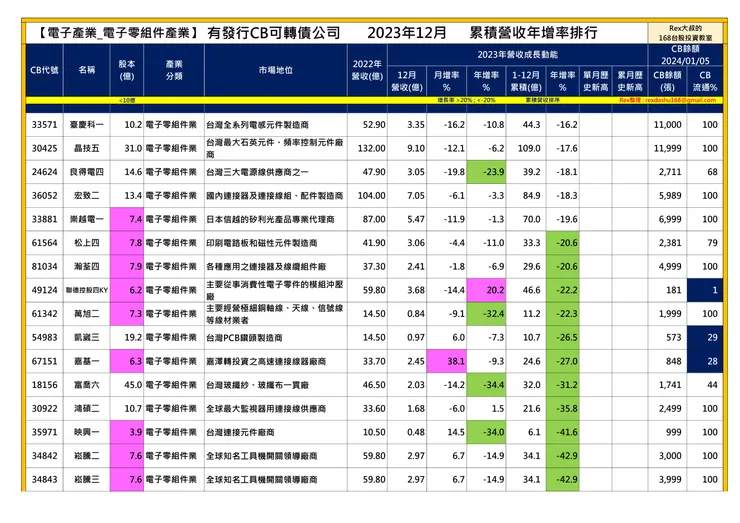Click the dark blue CB circulation cell 1
The height and width of the screenshot is (523, 740).
[x=705, y=290]
